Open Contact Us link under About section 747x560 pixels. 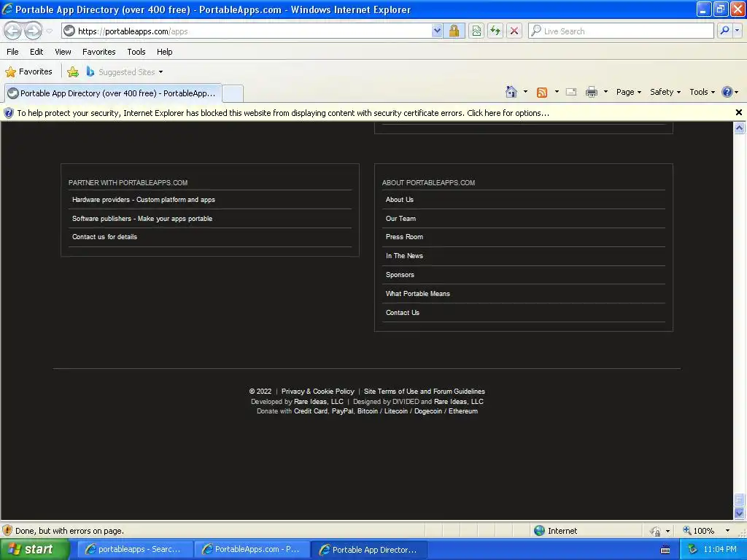pyautogui.click(x=402, y=313)
